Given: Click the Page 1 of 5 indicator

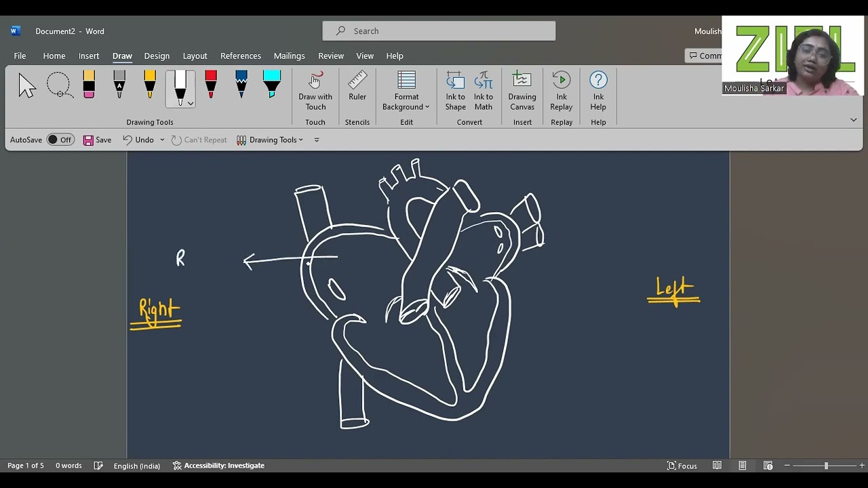Looking at the screenshot, I should (x=26, y=466).
